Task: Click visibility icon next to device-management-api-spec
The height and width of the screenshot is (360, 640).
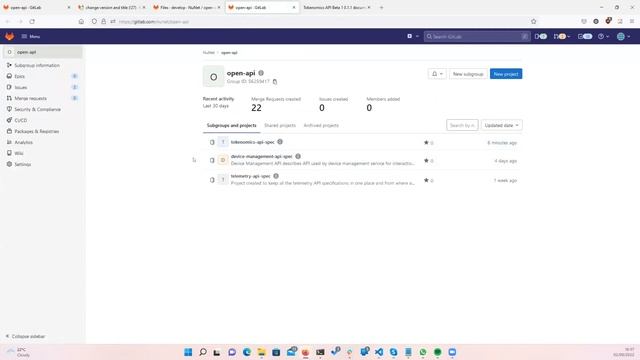Action: (x=298, y=156)
